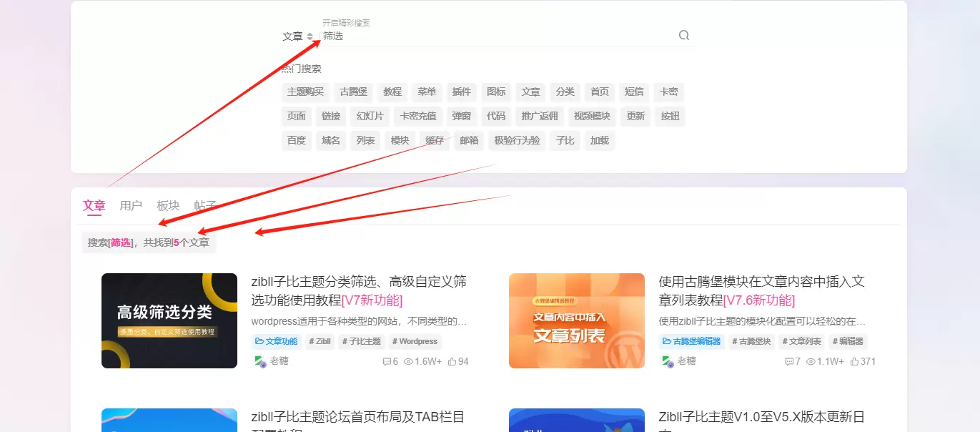The height and width of the screenshot is (432, 980).
Task: Open the 文章功能 category tag
Action: 277,342
